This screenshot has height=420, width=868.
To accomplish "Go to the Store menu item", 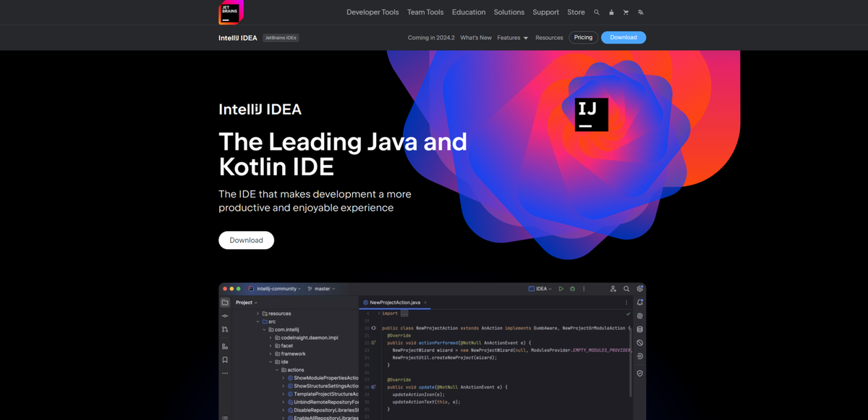I will (576, 12).
